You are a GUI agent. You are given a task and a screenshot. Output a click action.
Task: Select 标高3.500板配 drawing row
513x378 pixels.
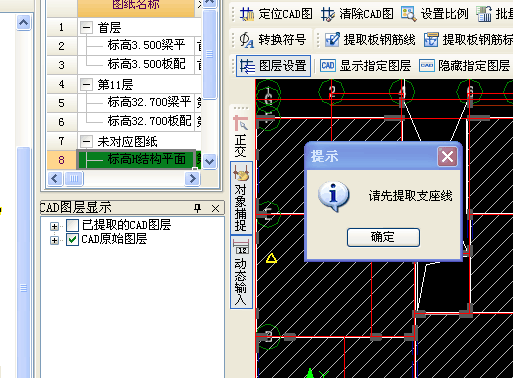tap(137, 65)
